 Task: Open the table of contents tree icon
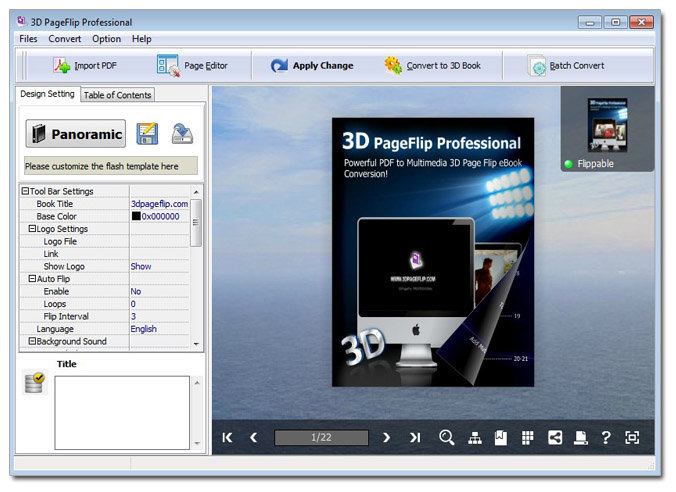(475, 438)
